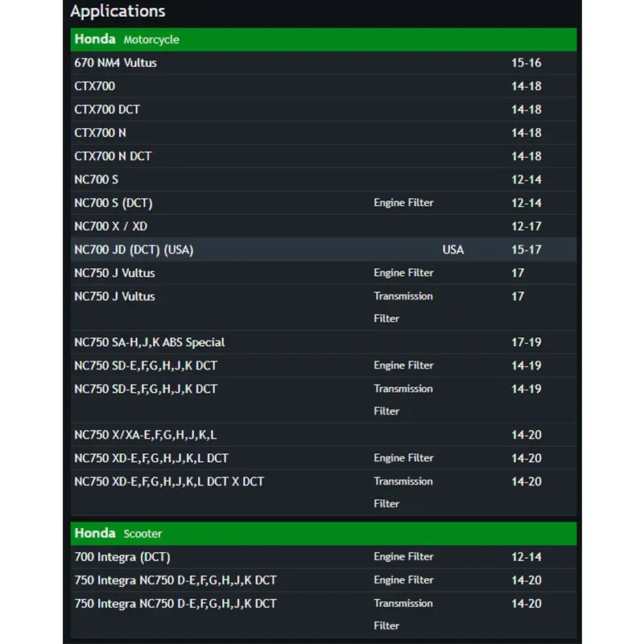
Task: Select the NC700 S (DCT) model name
Action: (114, 204)
